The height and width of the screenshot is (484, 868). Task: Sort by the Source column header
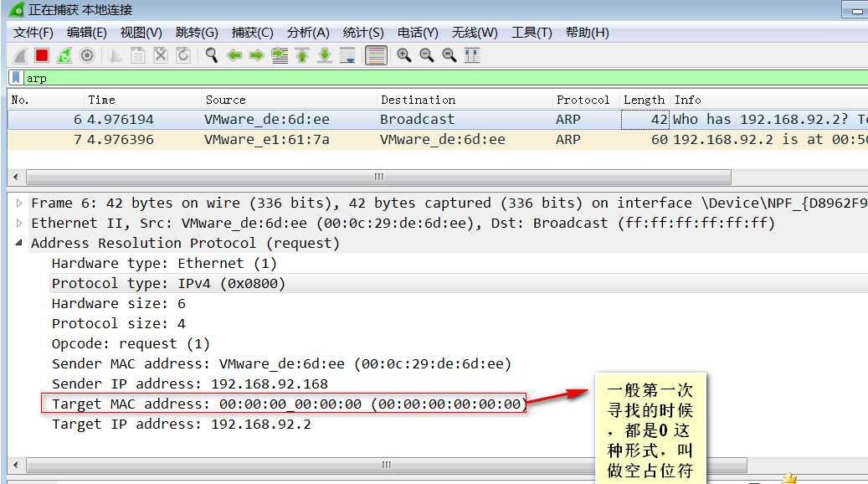pyautogui.click(x=290, y=100)
